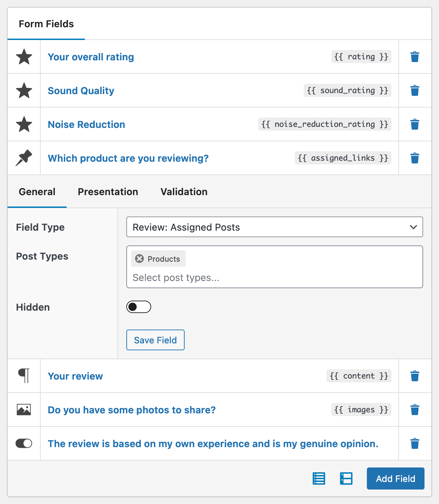Click the toggle icon of the genuine opinion field
The width and height of the screenshot is (439, 504).
[x=24, y=444]
